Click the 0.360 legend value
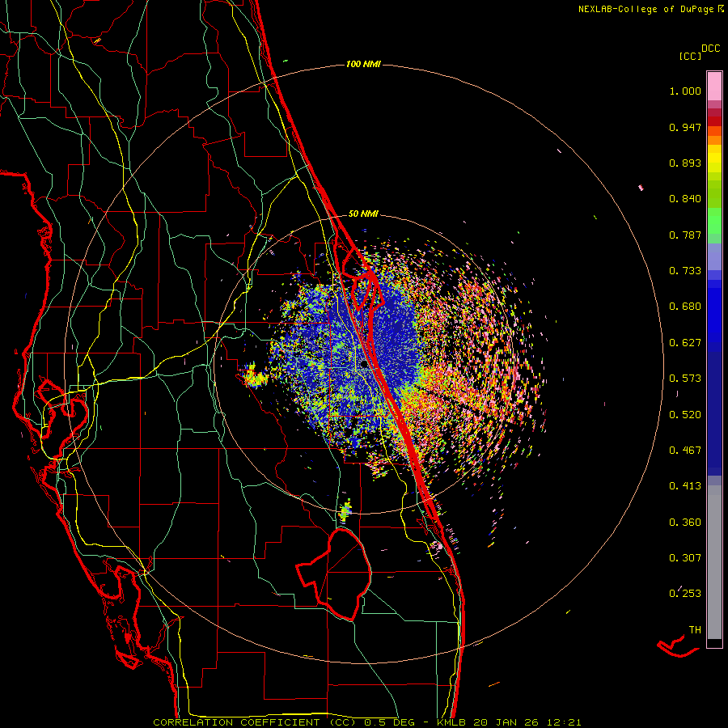 (x=685, y=523)
